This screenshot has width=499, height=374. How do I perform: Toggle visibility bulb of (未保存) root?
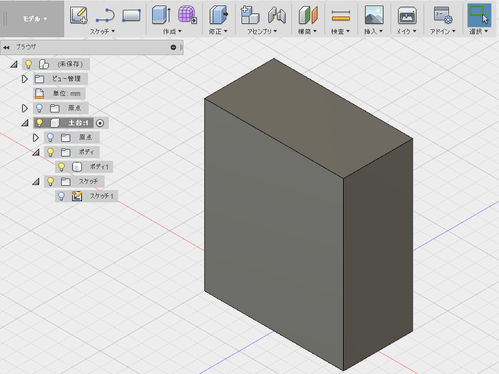coord(29,64)
